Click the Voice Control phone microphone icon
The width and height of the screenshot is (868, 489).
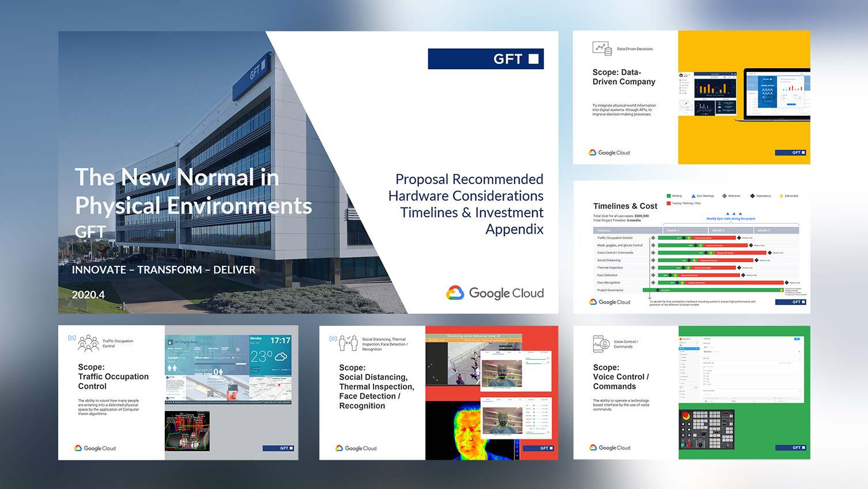click(x=601, y=344)
